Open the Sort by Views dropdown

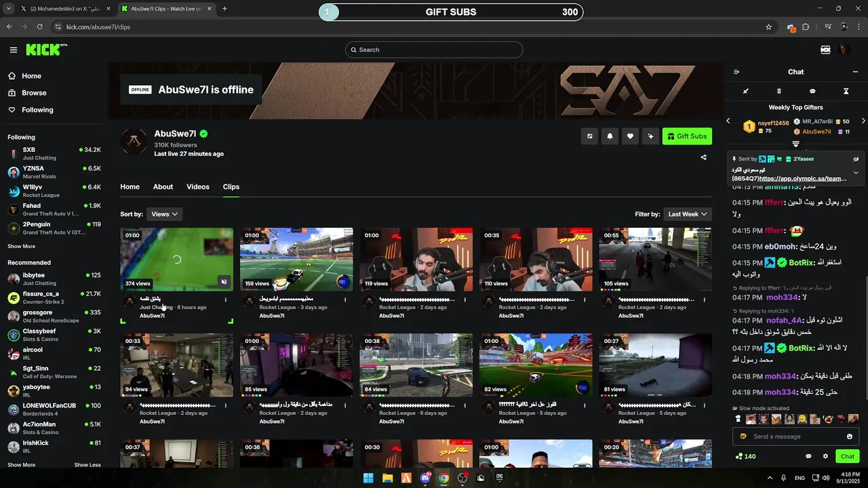(x=165, y=214)
